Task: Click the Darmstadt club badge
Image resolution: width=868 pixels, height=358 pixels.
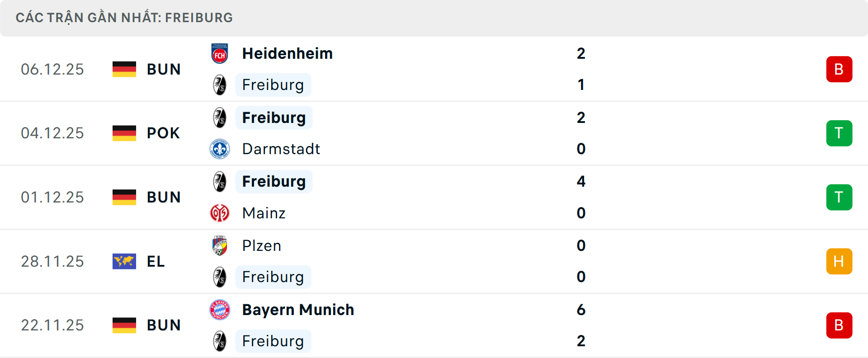Action: pos(220,149)
